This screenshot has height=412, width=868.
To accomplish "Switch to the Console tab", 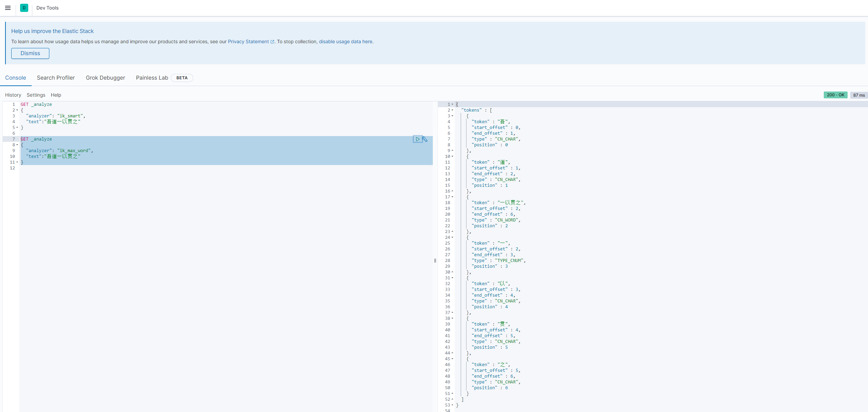I will coord(16,78).
